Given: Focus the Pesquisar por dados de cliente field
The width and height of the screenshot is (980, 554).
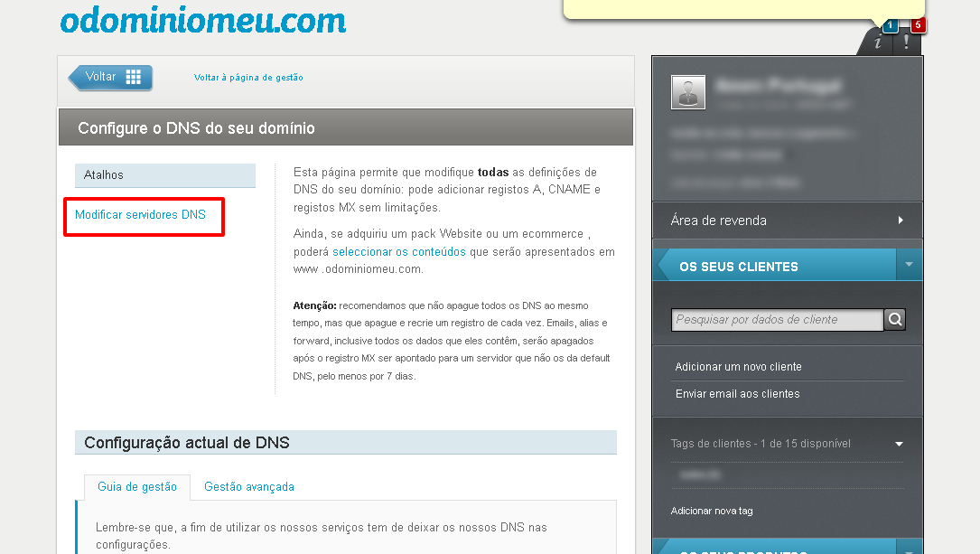Looking at the screenshot, I should click(777, 320).
